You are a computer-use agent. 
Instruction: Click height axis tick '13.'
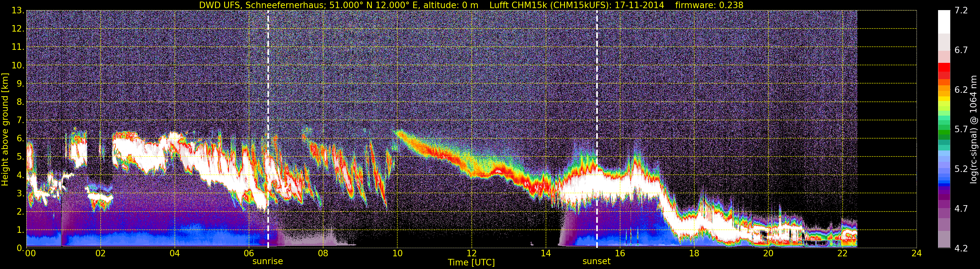(x=18, y=11)
